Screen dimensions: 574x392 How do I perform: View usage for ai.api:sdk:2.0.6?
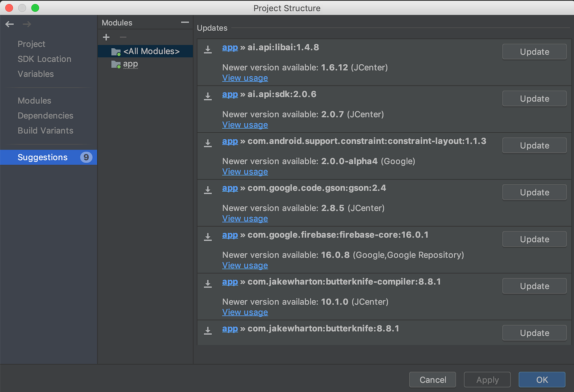pyautogui.click(x=245, y=125)
